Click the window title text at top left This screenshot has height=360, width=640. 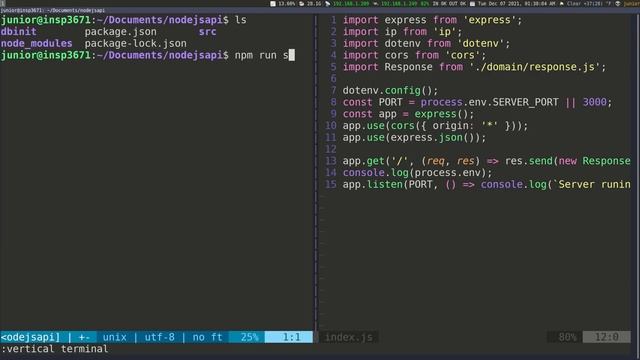tap(53, 10)
